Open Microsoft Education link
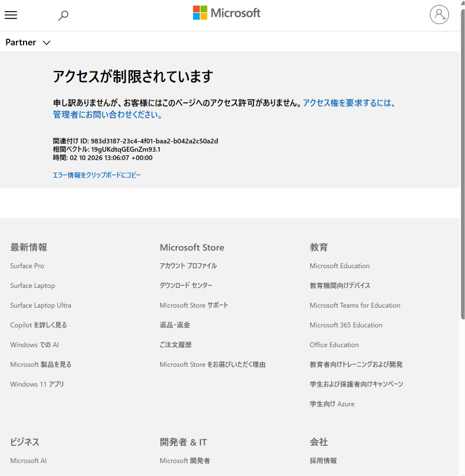The height and width of the screenshot is (476, 465). click(x=340, y=266)
